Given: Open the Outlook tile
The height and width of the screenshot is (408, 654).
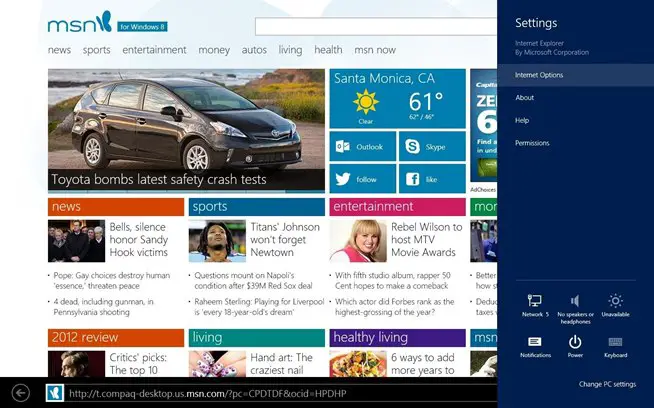Looking at the screenshot, I should 362,146.
